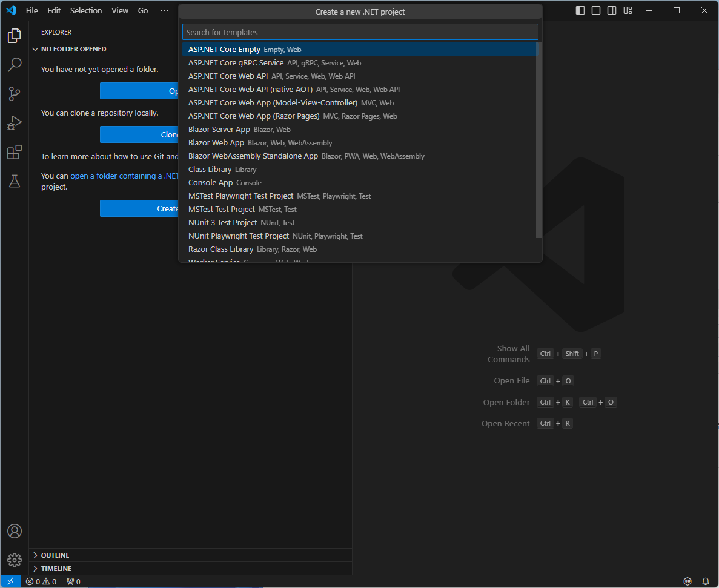
Task: Open the Manage gear icon
Action: pyautogui.click(x=14, y=560)
